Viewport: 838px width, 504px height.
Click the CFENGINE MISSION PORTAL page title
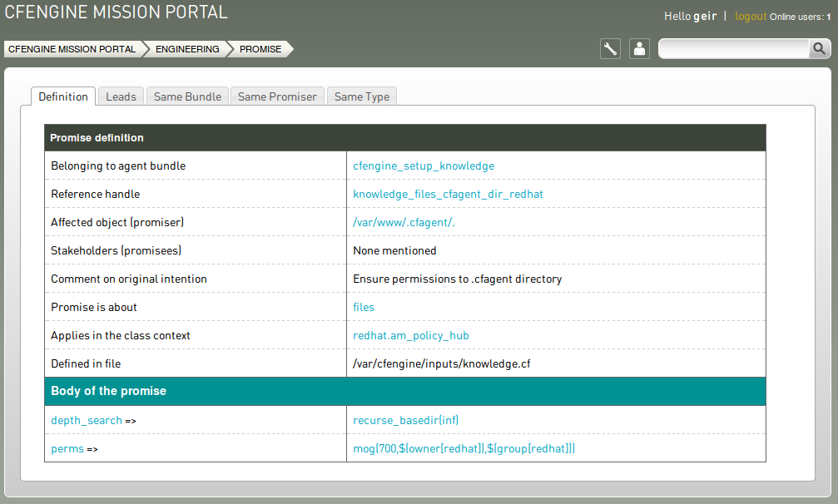pos(116,12)
